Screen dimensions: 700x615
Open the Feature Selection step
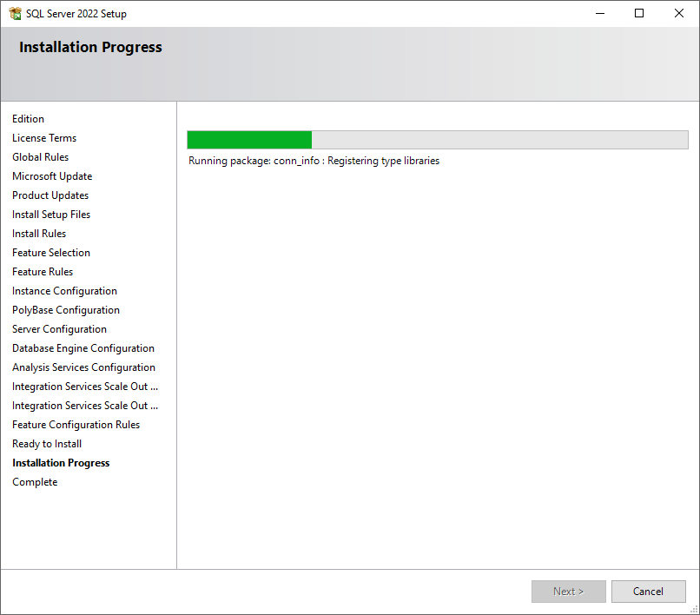tap(50, 252)
